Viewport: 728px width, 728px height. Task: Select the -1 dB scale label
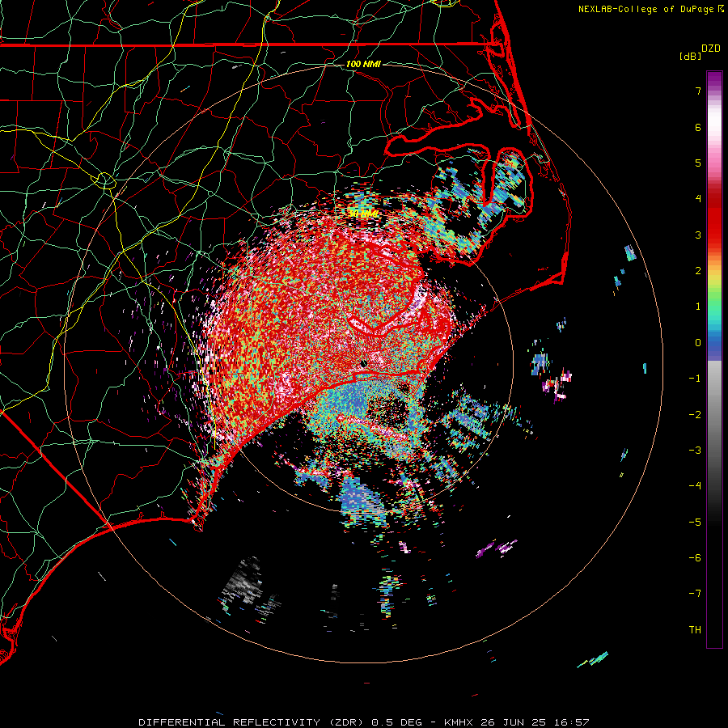click(x=695, y=379)
